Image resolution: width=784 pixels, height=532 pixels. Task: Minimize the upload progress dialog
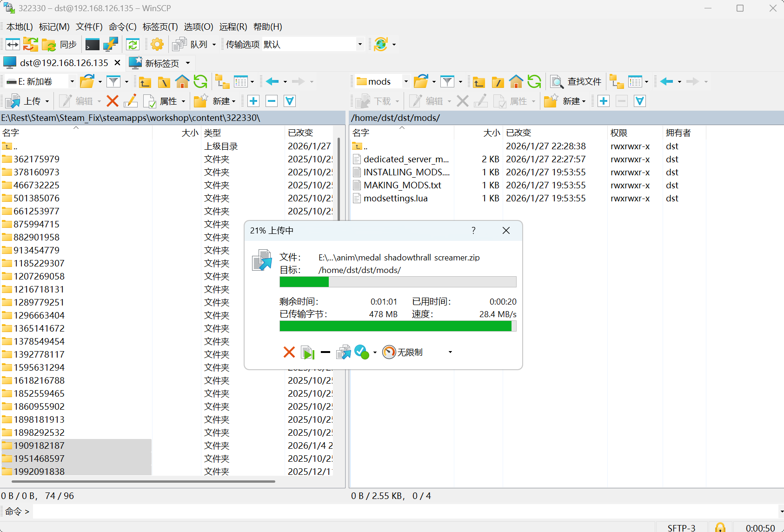coord(326,352)
